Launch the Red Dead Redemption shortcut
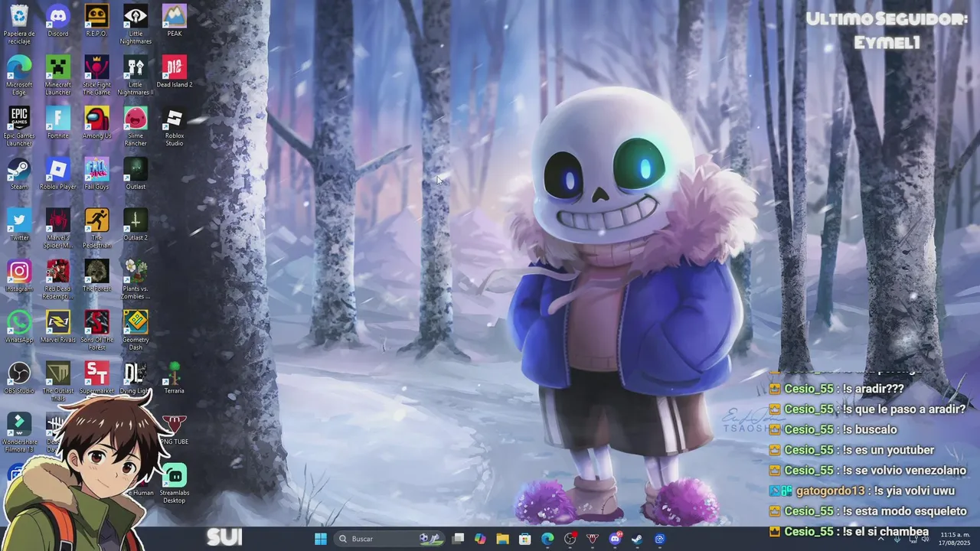The width and height of the screenshot is (980, 551). coord(58,279)
